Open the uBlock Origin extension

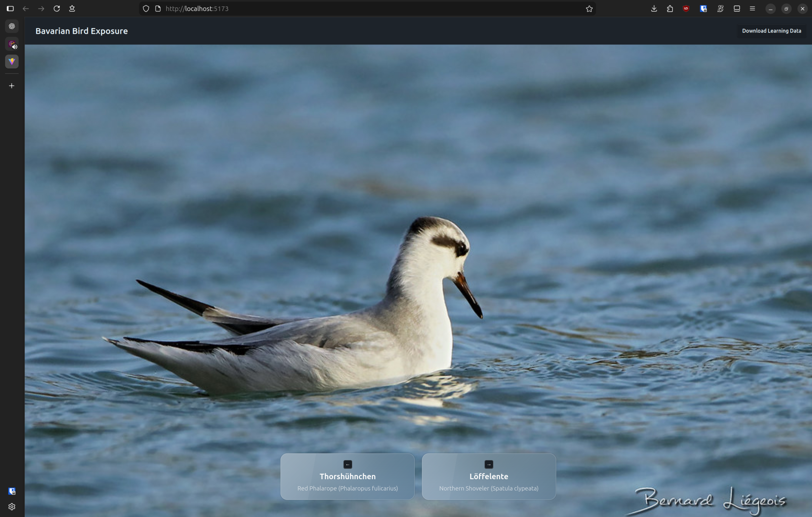click(x=686, y=9)
